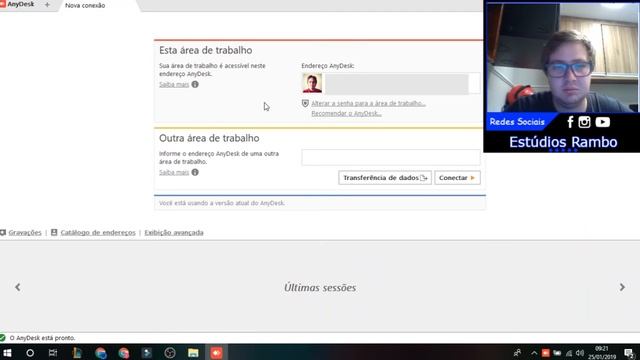Click the Instagram icon in webcam overlay
This screenshot has width=640, height=360.
(584, 122)
